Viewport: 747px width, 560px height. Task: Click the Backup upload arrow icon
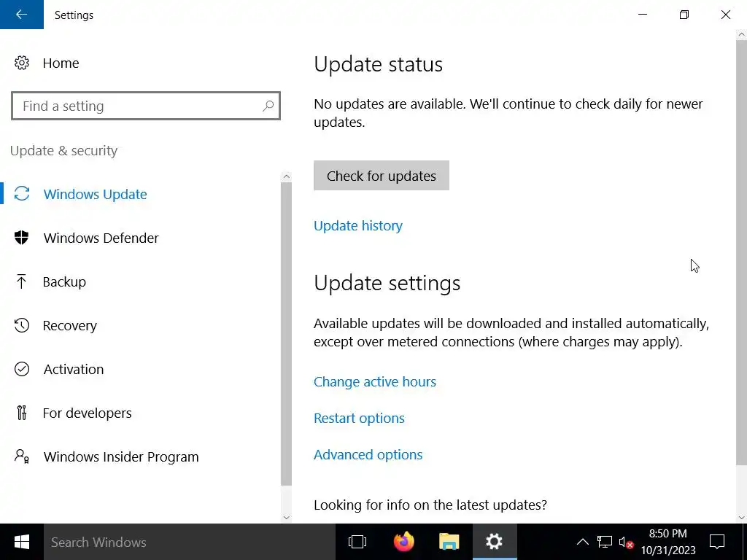point(21,281)
